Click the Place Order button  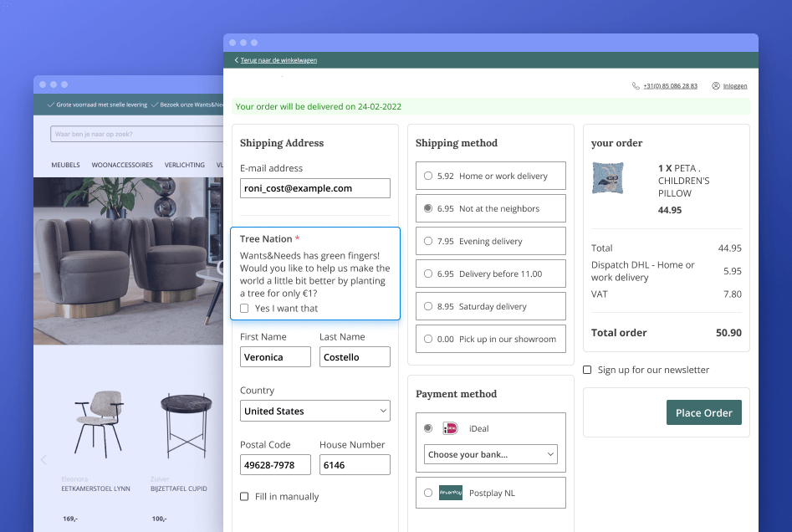tap(703, 412)
